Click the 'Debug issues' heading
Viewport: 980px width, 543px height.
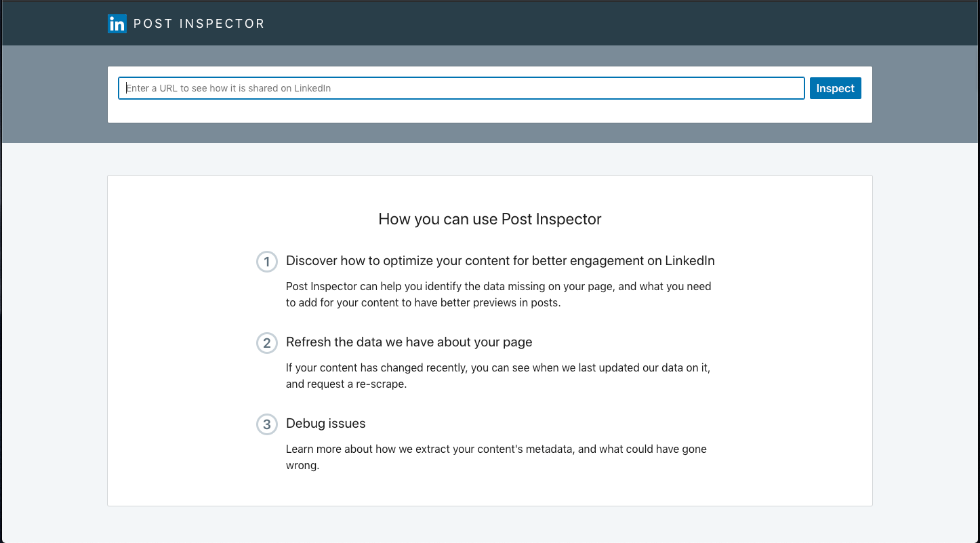pos(325,424)
